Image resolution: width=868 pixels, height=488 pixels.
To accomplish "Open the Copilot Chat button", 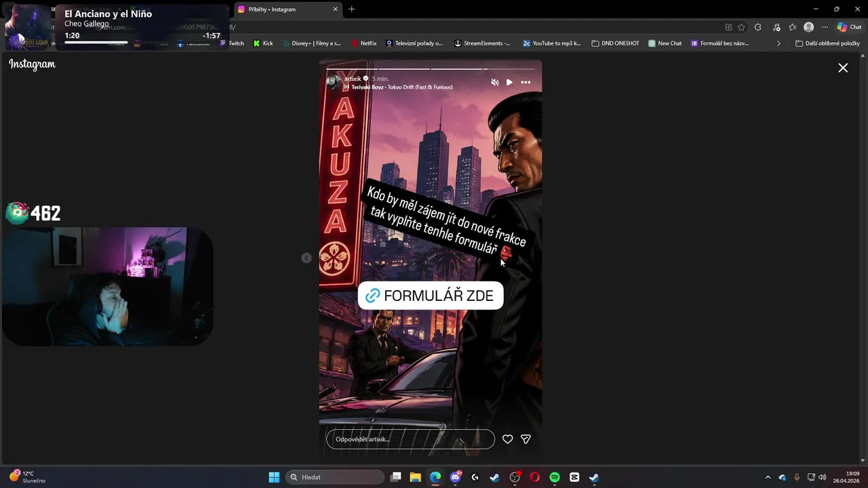I will 849,27.
